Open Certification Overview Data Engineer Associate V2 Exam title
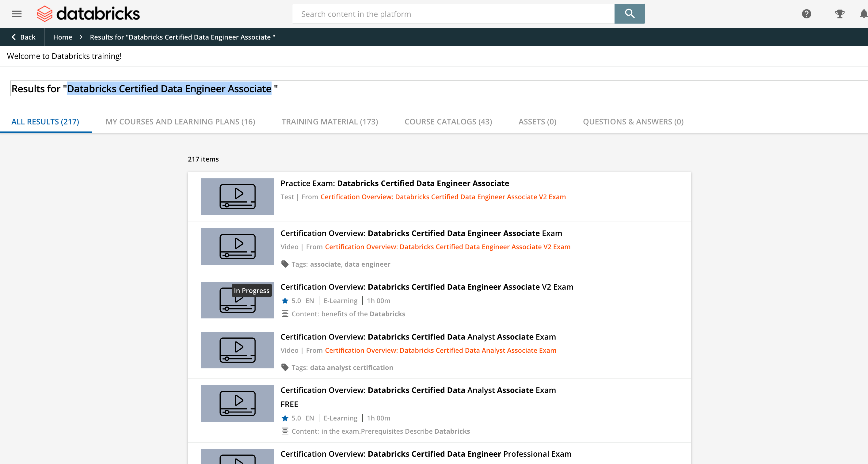This screenshot has height=464, width=868. click(x=427, y=287)
